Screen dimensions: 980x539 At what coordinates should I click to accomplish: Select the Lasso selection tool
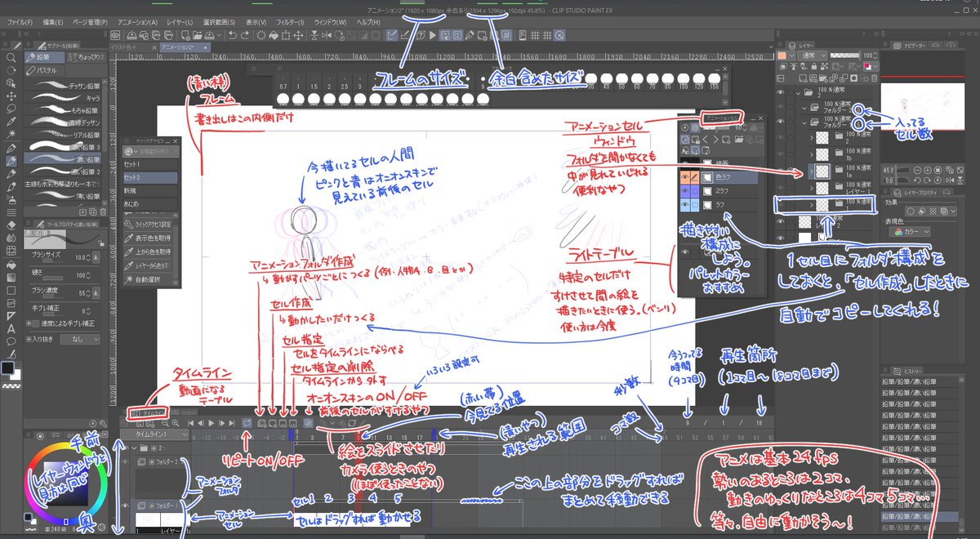11,108
